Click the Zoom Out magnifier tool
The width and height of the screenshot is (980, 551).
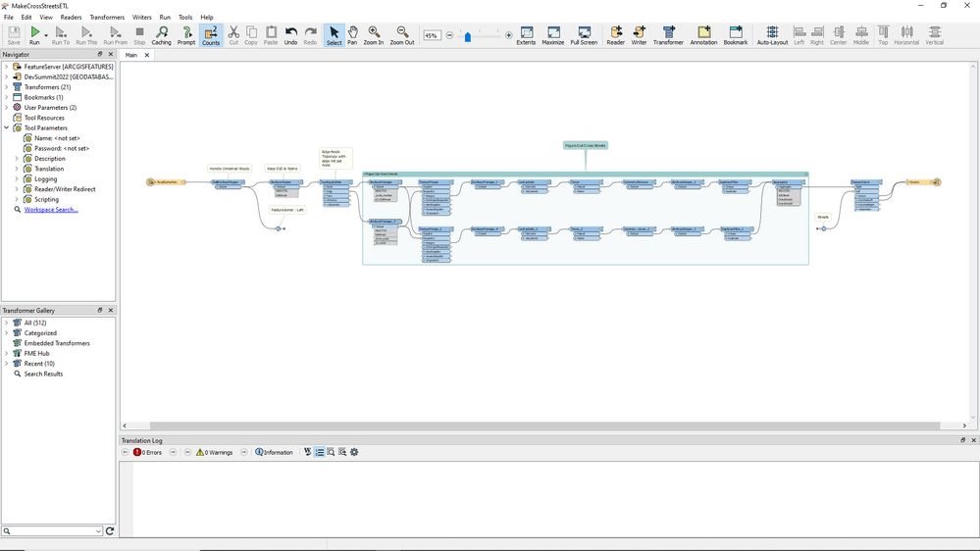(x=402, y=35)
